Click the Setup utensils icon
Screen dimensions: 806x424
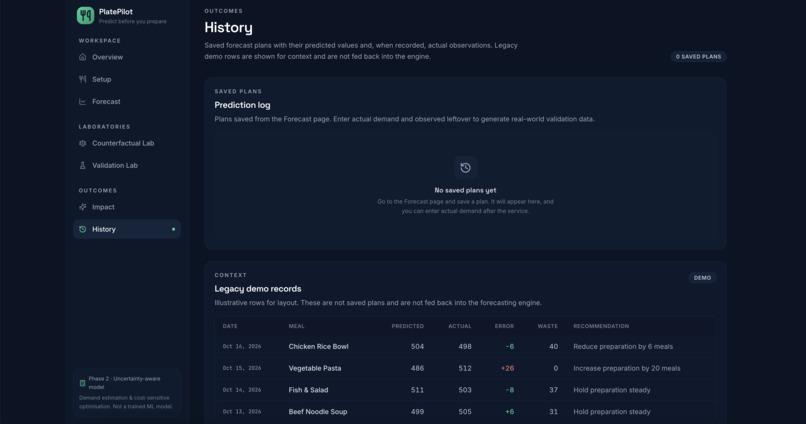click(83, 79)
